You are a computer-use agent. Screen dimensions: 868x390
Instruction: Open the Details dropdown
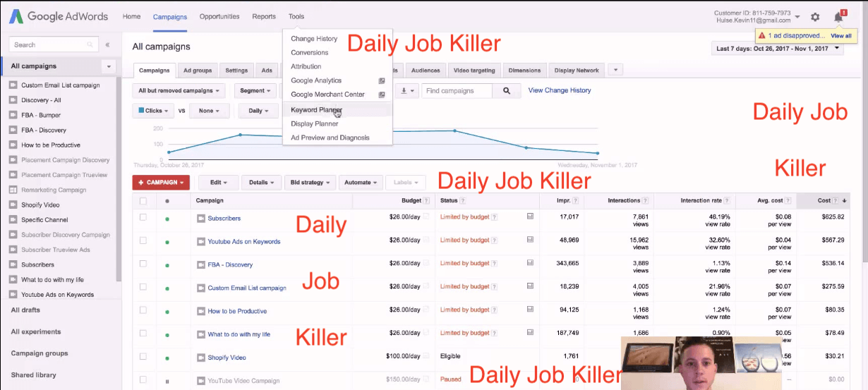click(x=262, y=183)
